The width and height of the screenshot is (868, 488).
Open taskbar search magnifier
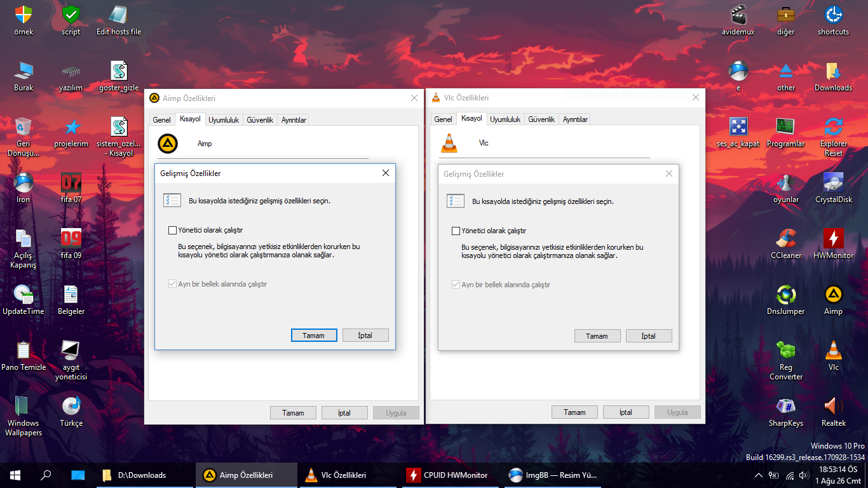pyautogui.click(x=46, y=475)
